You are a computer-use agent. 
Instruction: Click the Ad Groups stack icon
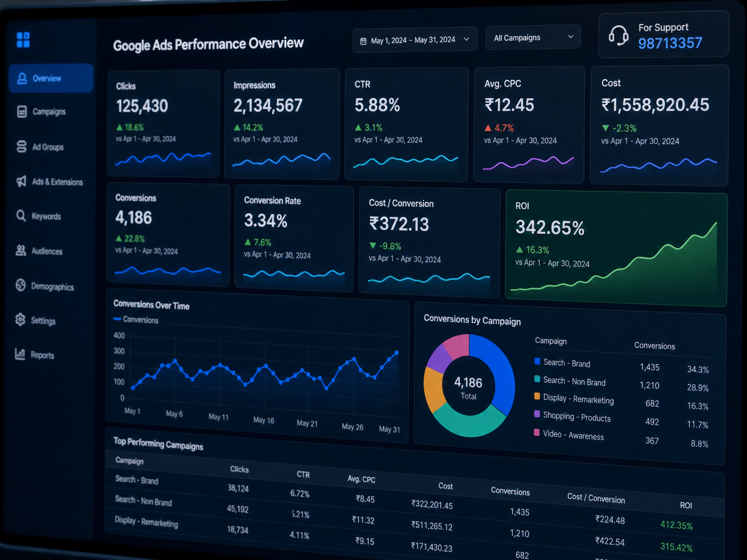pyautogui.click(x=21, y=146)
